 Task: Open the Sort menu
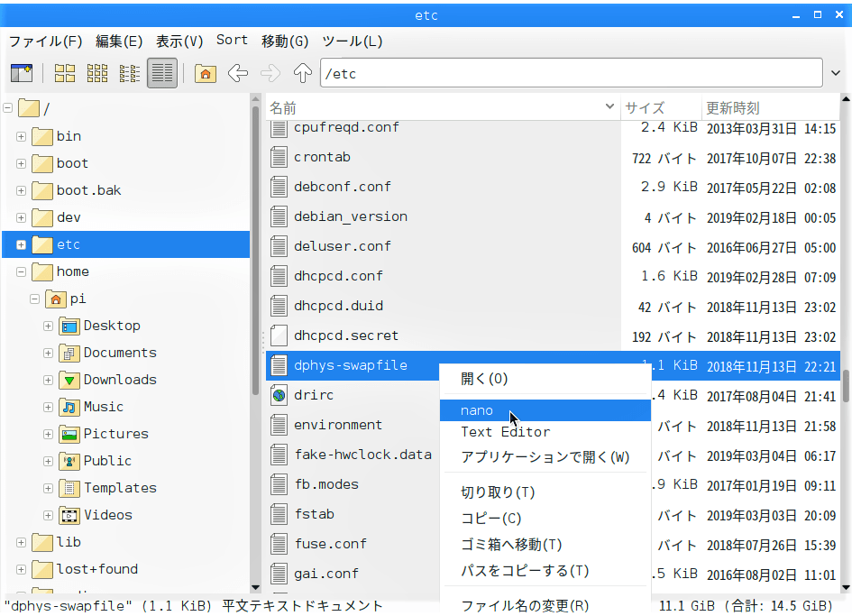point(232,41)
